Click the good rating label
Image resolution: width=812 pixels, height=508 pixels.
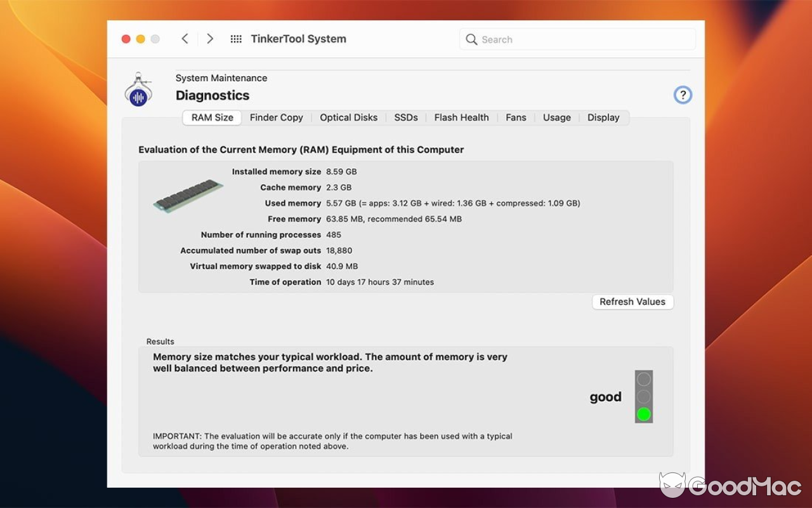(x=605, y=396)
